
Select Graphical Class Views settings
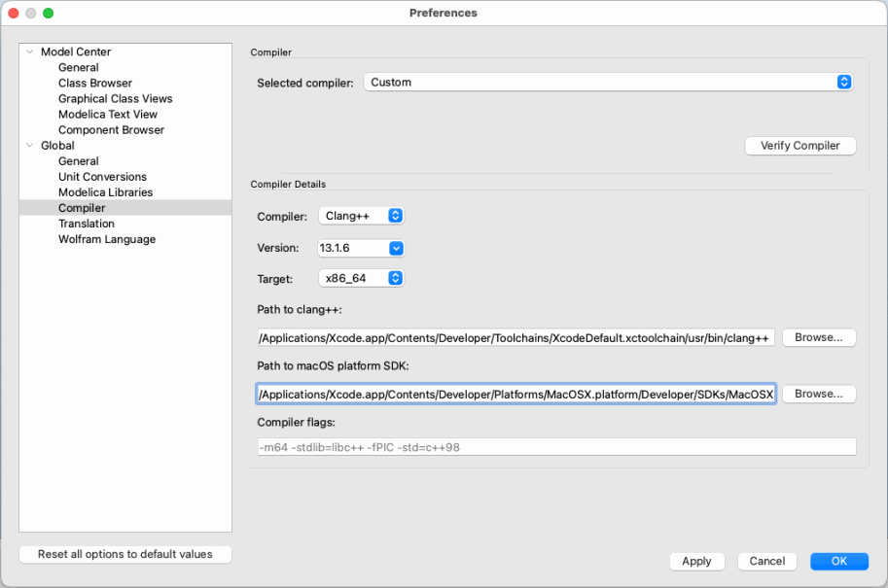coord(115,98)
